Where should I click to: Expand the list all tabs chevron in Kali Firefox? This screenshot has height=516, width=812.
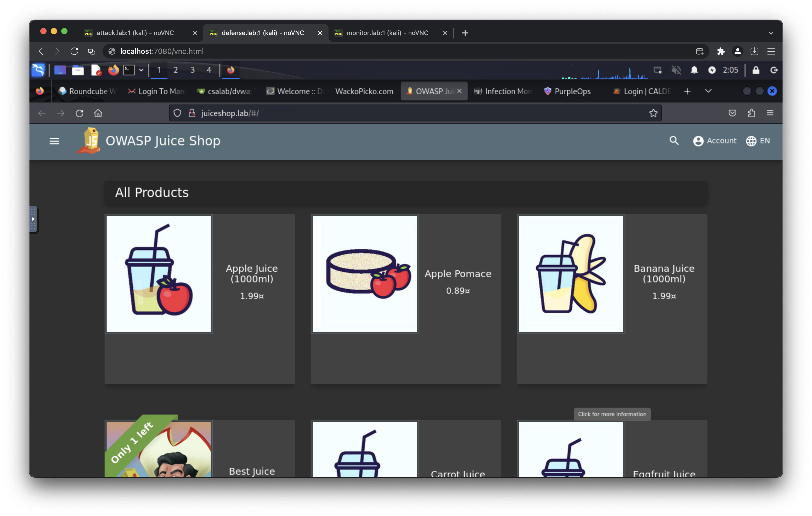(708, 91)
